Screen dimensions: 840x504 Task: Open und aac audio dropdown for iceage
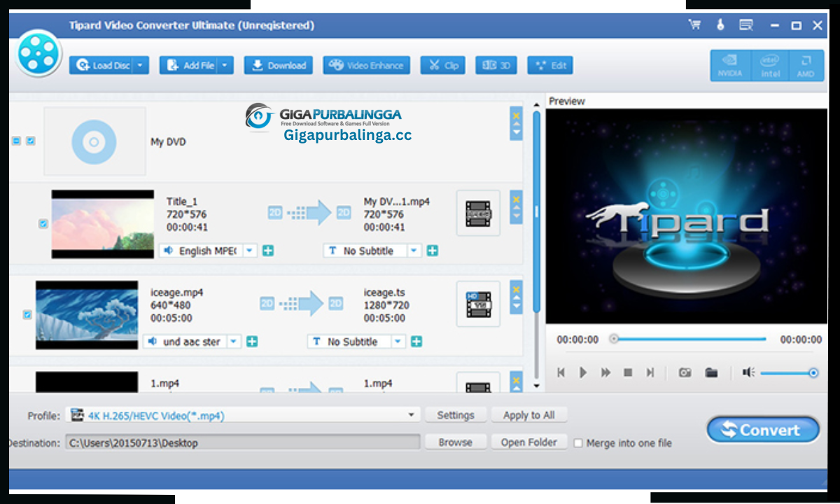coord(234,342)
